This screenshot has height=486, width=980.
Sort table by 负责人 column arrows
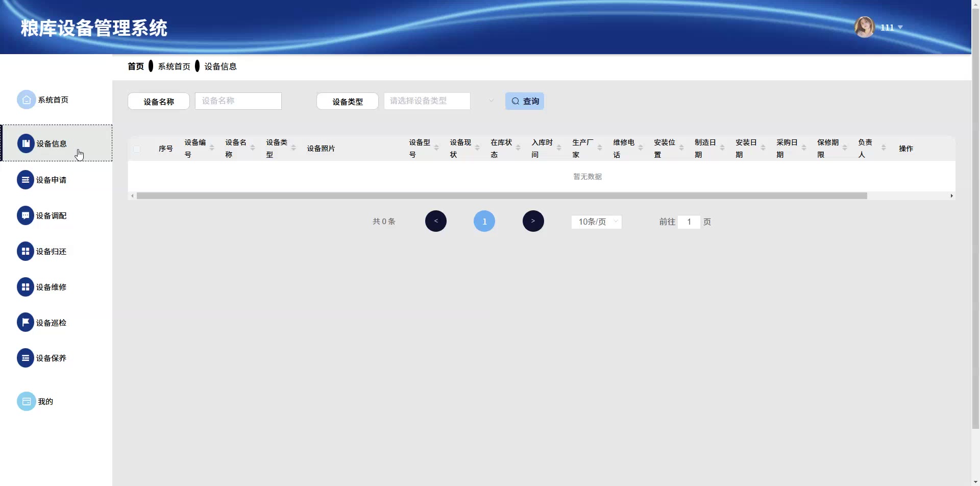[884, 148]
